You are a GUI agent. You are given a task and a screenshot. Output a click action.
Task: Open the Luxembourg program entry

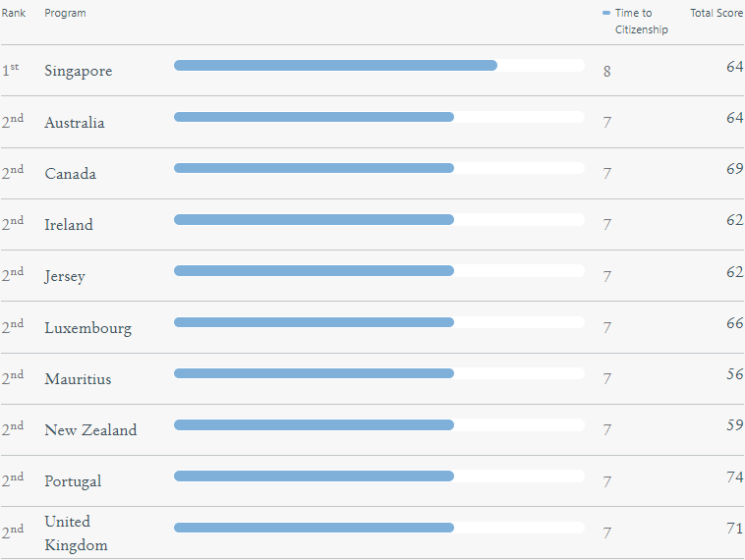[87, 328]
